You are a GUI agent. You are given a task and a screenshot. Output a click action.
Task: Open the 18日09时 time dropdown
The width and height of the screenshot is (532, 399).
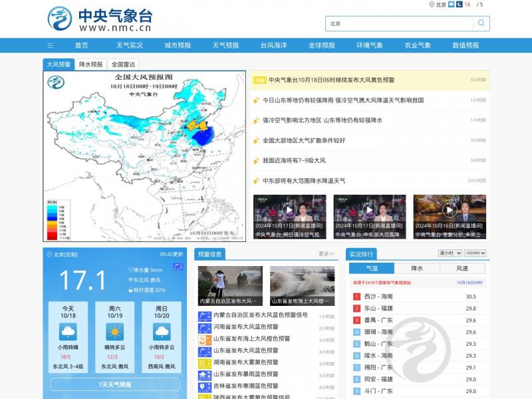[x=475, y=253]
